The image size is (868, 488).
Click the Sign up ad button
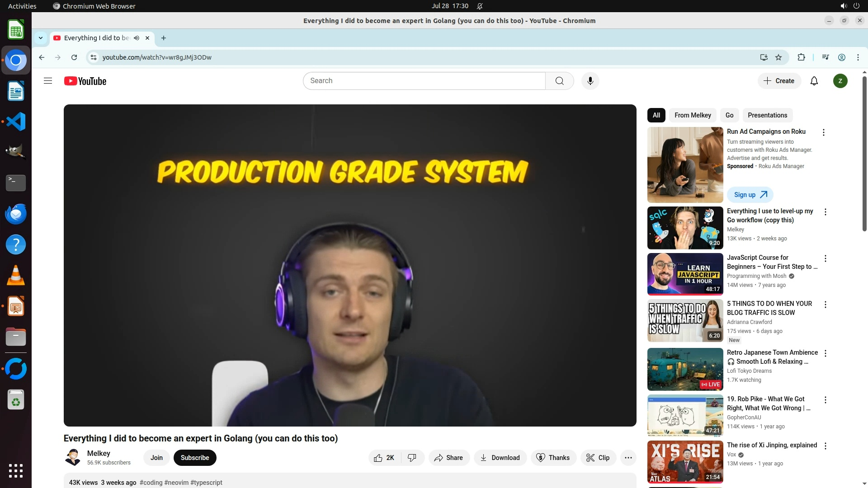pyautogui.click(x=750, y=195)
